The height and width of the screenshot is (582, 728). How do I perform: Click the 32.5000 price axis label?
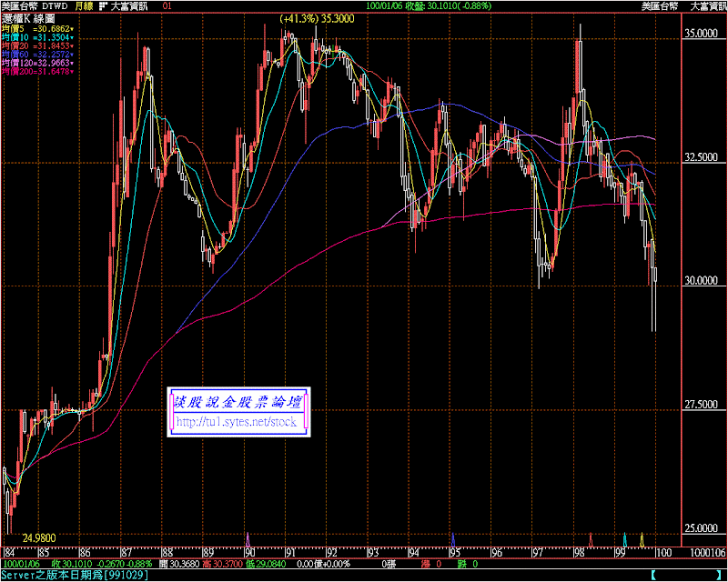(702, 157)
